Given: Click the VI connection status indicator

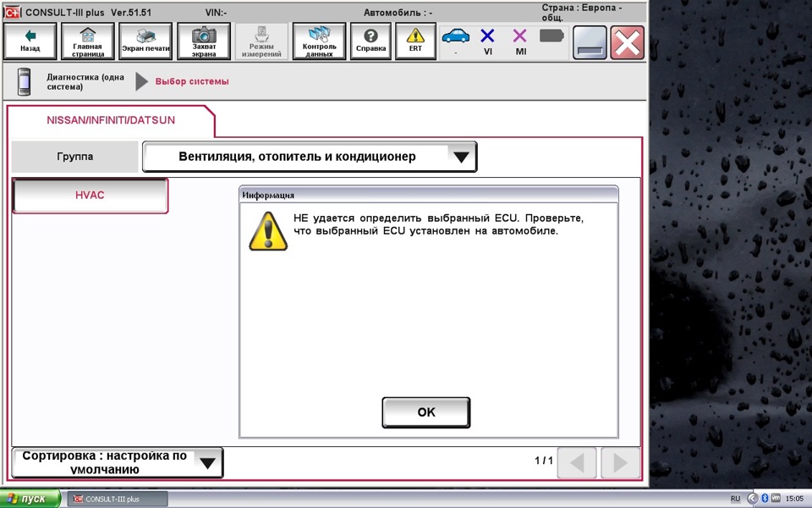Looking at the screenshot, I should point(487,41).
